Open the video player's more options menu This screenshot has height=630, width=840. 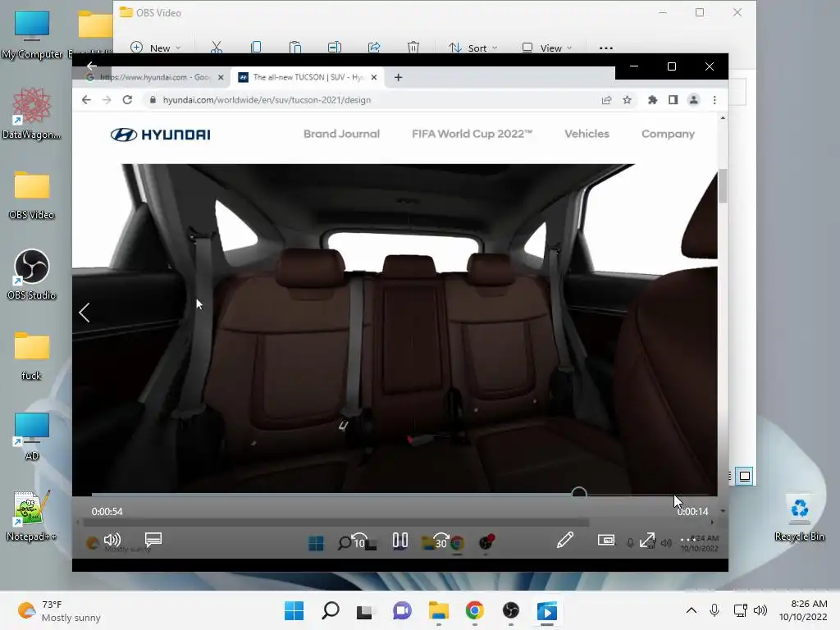[x=688, y=540]
